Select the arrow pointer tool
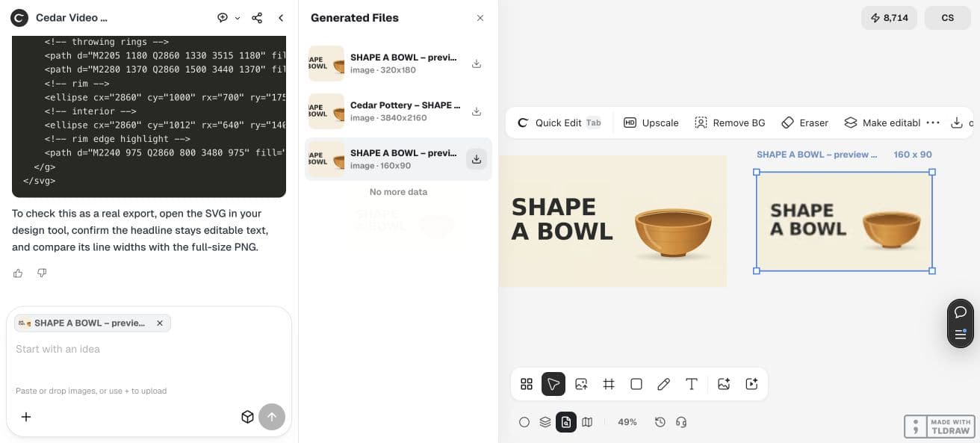 [553, 384]
